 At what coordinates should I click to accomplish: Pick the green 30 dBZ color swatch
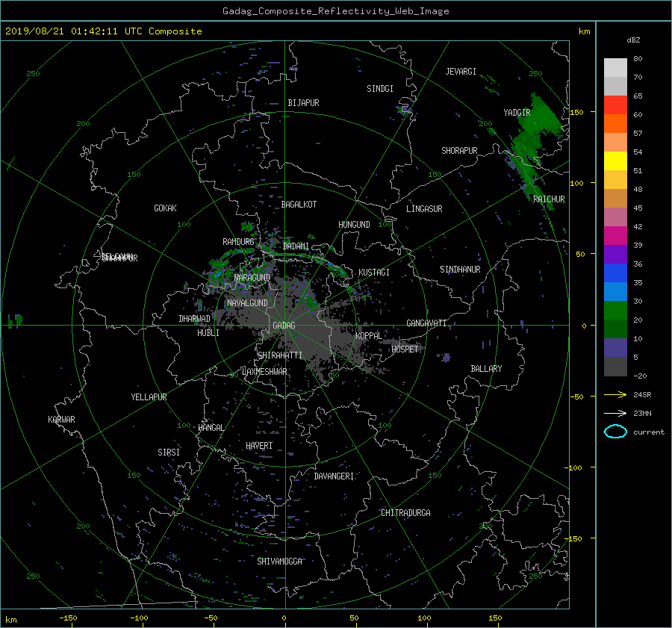point(615,310)
